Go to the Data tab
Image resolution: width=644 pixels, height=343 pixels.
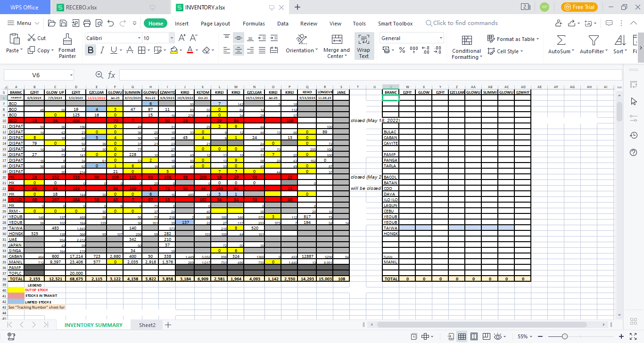pyautogui.click(x=283, y=24)
